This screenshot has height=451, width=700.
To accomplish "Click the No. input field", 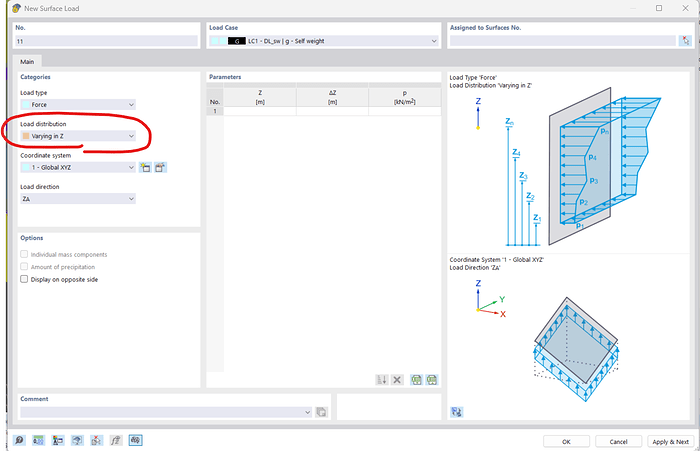I will pos(106,41).
